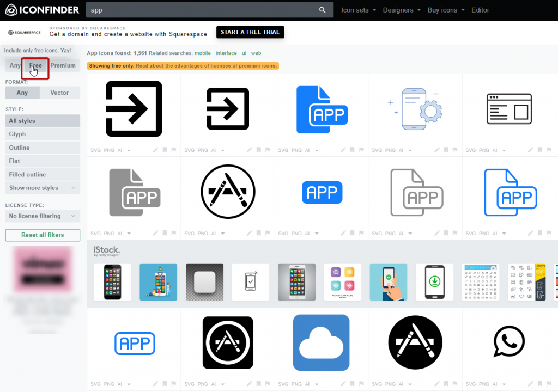The width and height of the screenshot is (558, 392).
Task: Open the phone with gear settings icon
Action: point(415,109)
